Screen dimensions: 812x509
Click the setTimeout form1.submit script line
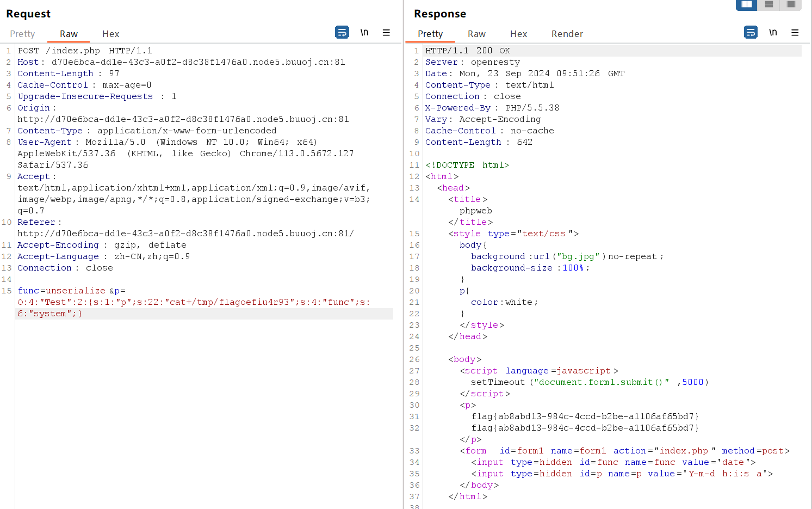click(590, 382)
